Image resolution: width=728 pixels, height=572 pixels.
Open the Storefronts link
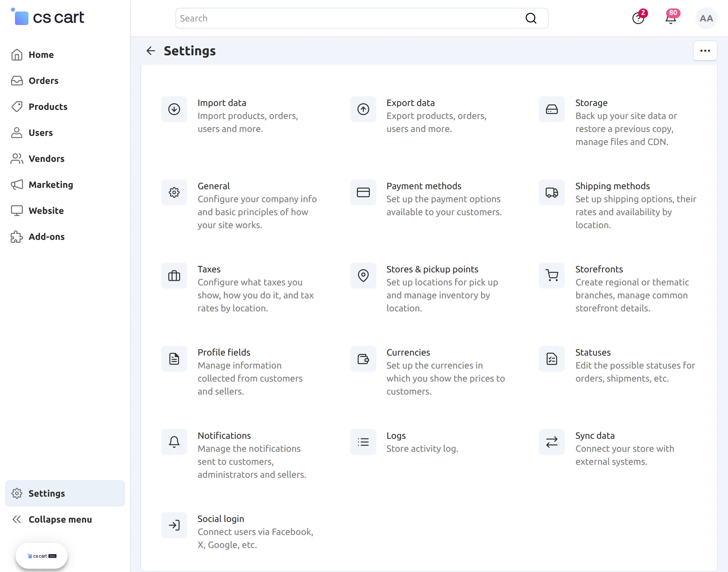(599, 269)
